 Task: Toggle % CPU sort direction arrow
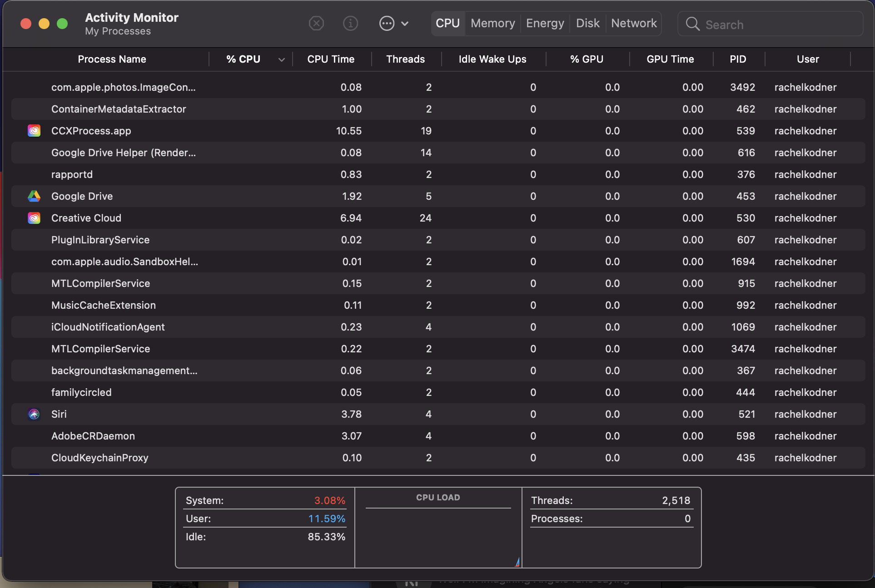(x=282, y=59)
